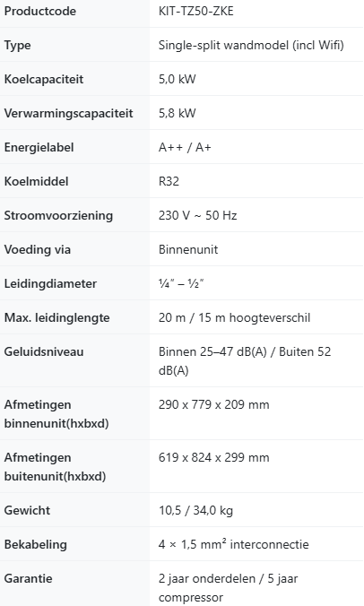Select the product code KIT-TZ50-ZKE value
Viewport: 364px width, 606px height.
(x=196, y=12)
